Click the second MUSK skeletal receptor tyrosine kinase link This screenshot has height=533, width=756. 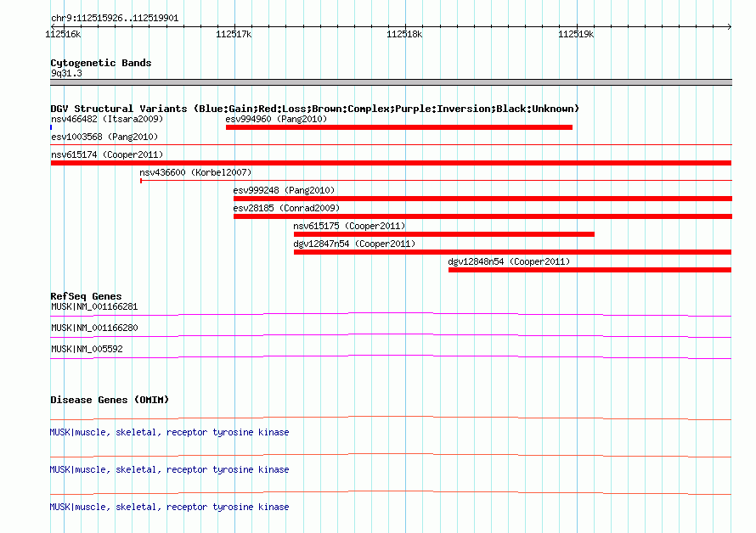[169, 469]
